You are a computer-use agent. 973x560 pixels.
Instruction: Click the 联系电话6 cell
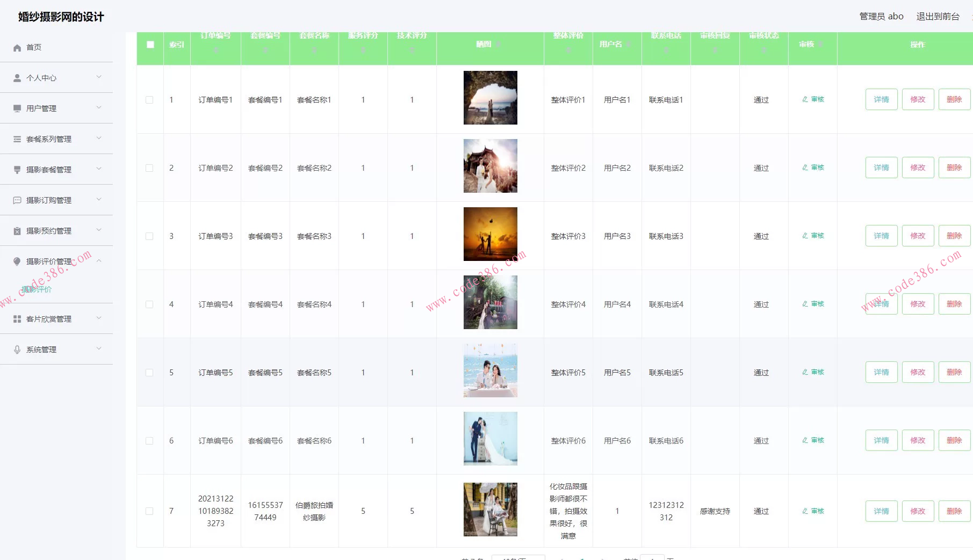(x=666, y=441)
